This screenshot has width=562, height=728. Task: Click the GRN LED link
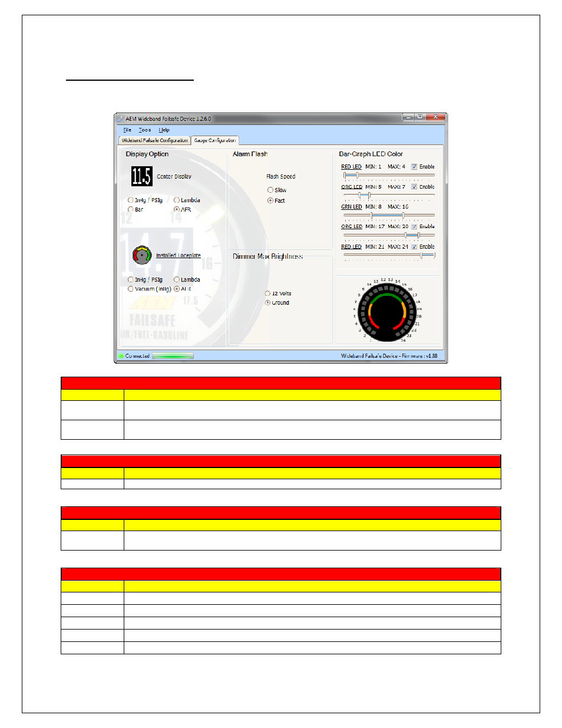tap(352, 207)
